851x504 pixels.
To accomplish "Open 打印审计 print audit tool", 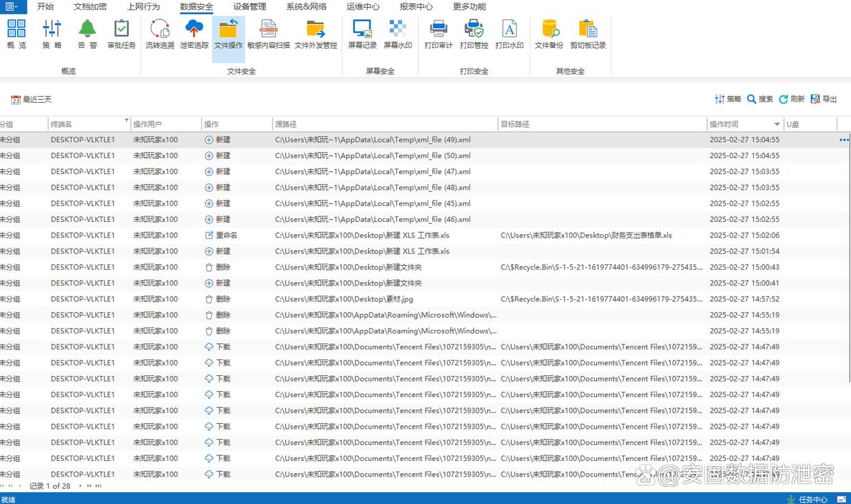I will point(439,34).
